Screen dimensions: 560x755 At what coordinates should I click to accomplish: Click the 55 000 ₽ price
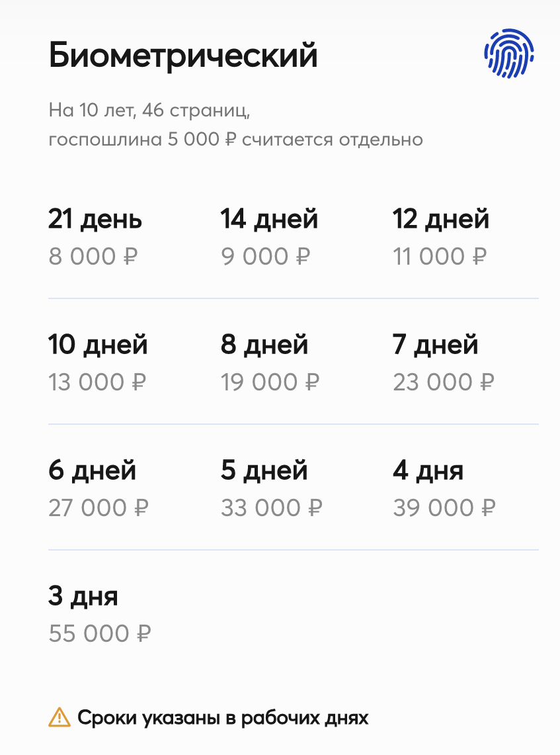[x=100, y=633]
